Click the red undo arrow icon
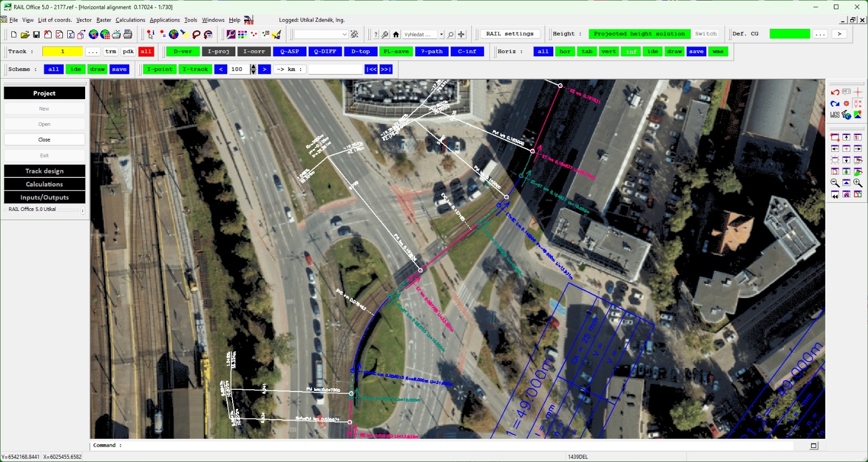The width and height of the screenshot is (868, 462). 835,92
